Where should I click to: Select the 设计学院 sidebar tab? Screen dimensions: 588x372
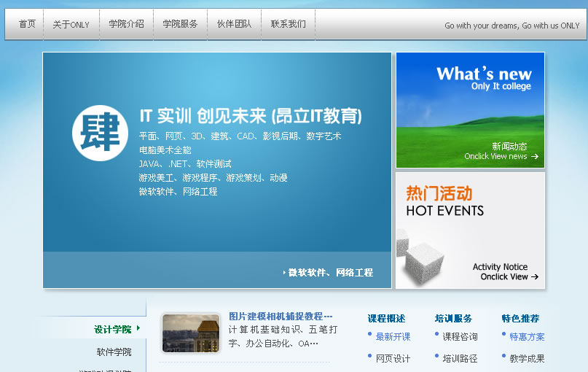pos(112,329)
